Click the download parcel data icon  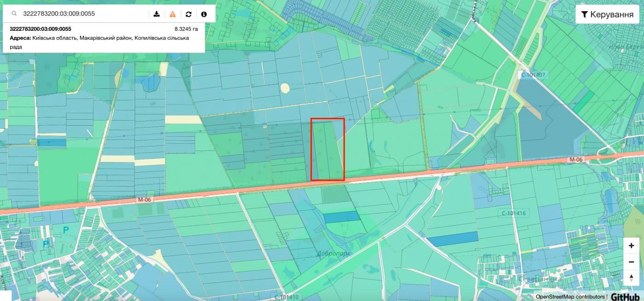click(x=157, y=14)
